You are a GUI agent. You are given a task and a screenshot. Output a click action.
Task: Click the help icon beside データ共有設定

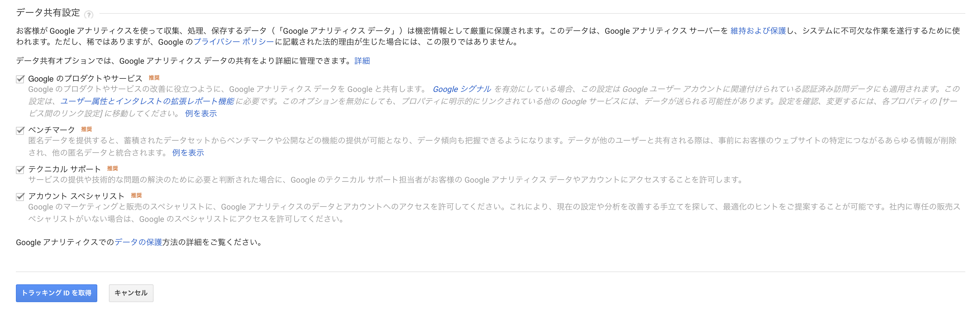click(89, 15)
